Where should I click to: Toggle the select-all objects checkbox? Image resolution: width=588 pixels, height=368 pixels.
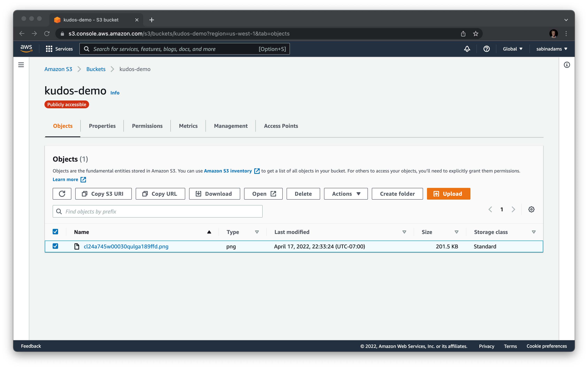55,232
